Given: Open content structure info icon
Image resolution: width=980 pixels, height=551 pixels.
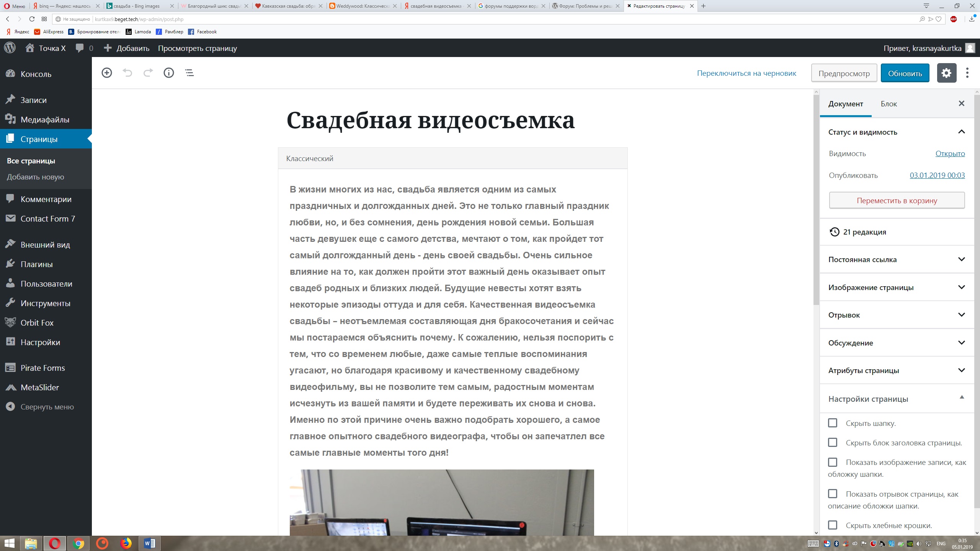Looking at the screenshot, I should 169,73.
